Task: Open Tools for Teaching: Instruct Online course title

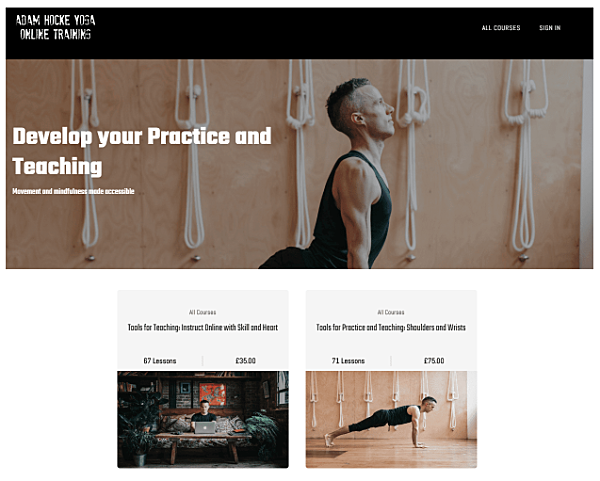Action: click(x=203, y=328)
